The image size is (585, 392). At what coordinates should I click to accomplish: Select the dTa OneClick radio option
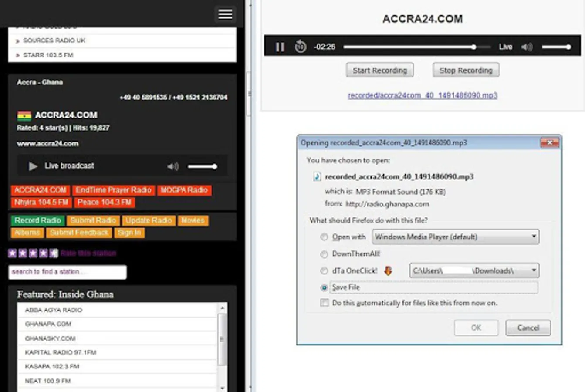point(324,271)
